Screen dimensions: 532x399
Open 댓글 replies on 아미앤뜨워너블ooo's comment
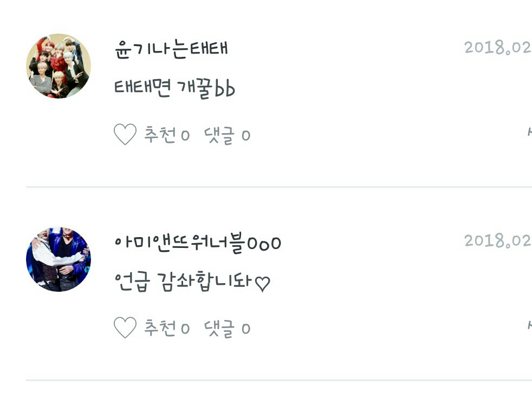tap(219, 328)
